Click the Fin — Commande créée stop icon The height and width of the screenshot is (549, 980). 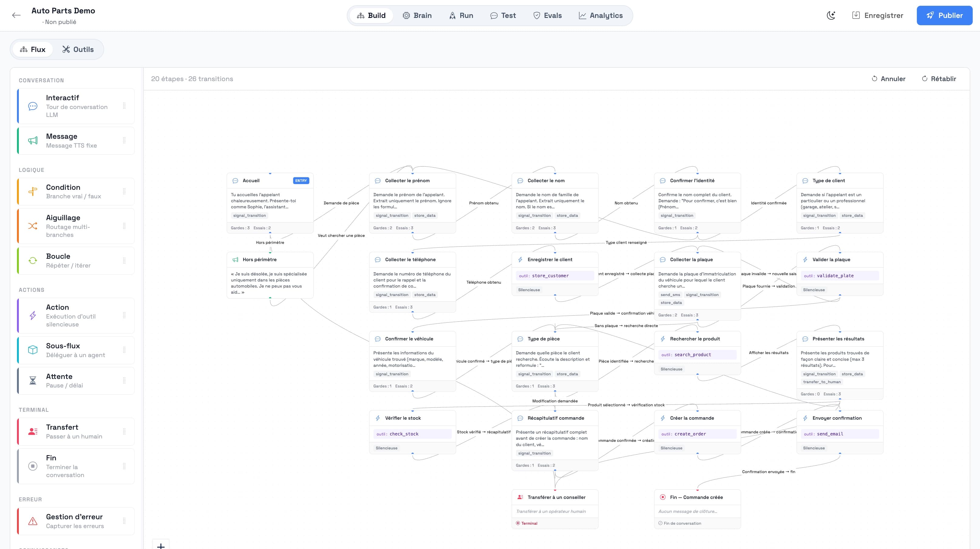(x=663, y=497)
